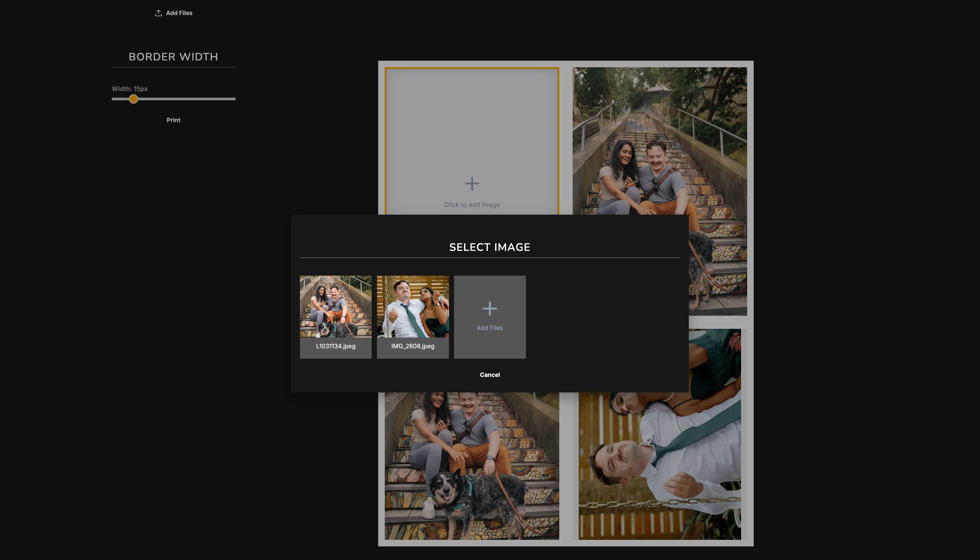Click the border width slider handle
Viewport: 980px width, 560px height.
[134, 99]
